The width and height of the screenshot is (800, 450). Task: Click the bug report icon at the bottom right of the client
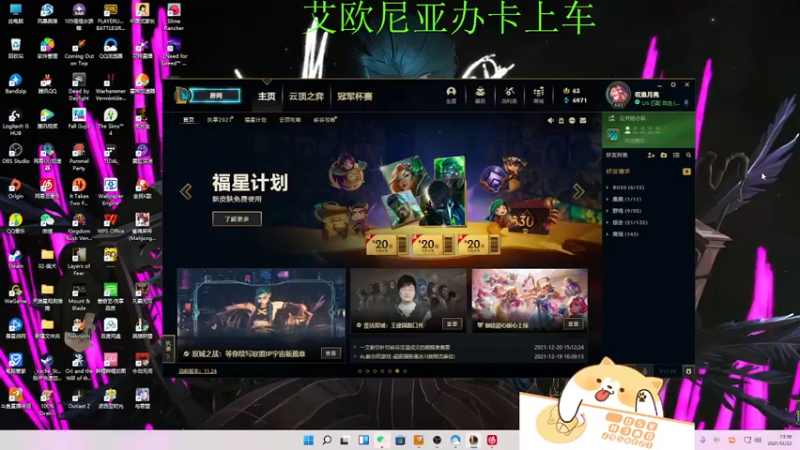[x=688, y=371]
